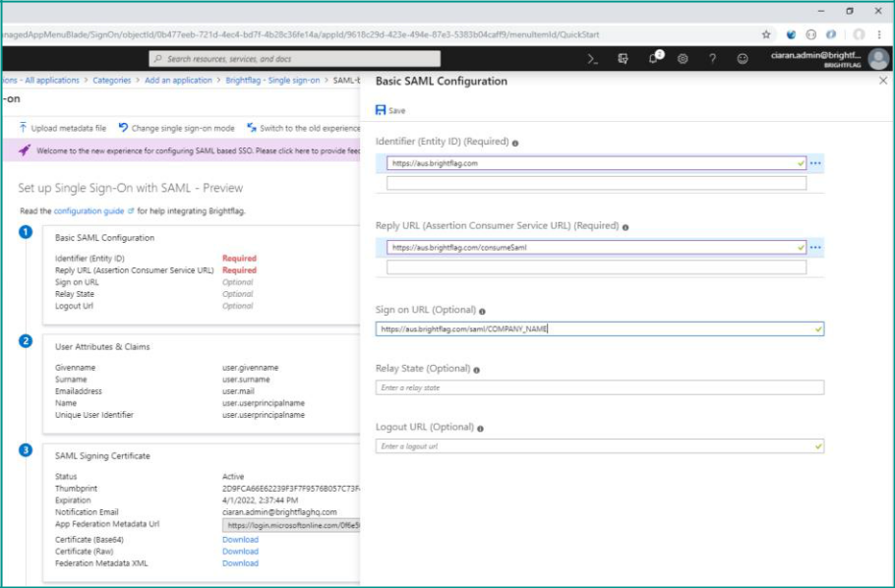Click the Relay State input field

click(x=599, y=387)
